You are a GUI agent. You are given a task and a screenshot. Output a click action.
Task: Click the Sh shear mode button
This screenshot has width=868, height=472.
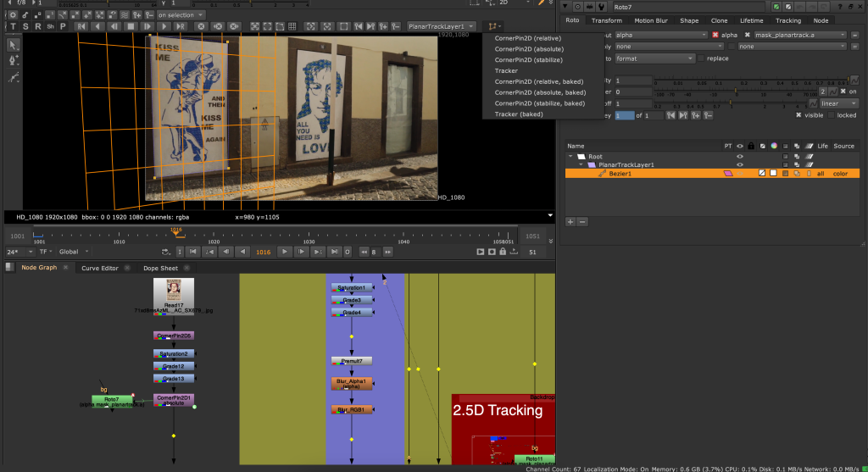50,26
